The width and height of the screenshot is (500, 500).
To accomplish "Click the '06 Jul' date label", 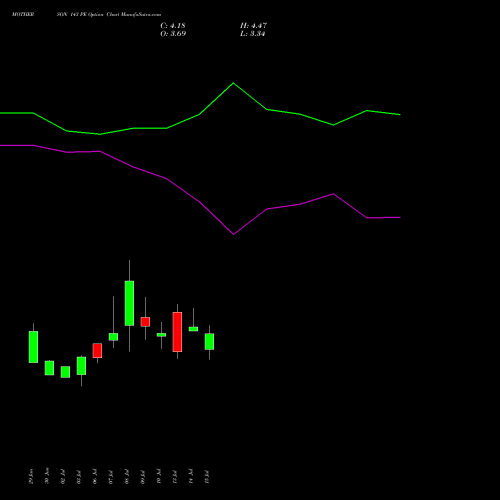I will pos(95,477).
